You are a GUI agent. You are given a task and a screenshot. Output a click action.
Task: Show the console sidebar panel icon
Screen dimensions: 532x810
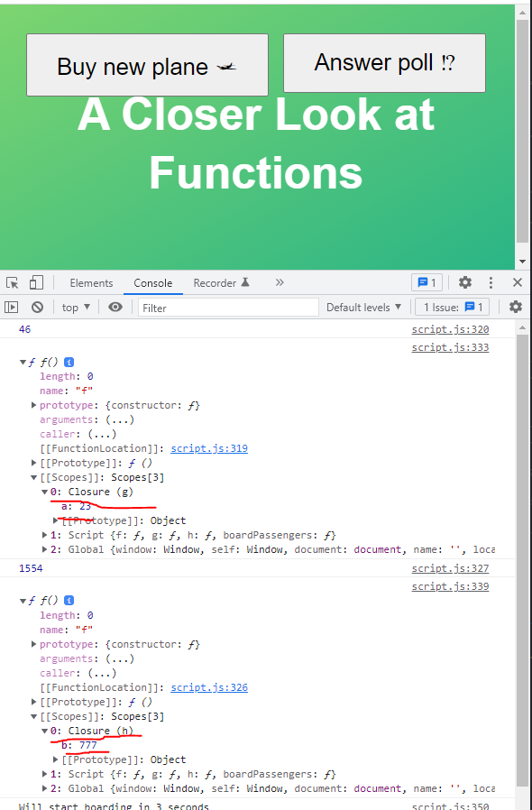click(x=12, y=308)
